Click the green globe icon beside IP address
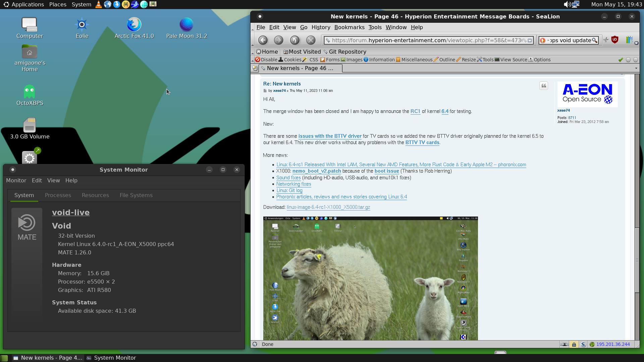The image size is (644, 362). (592, 344)
